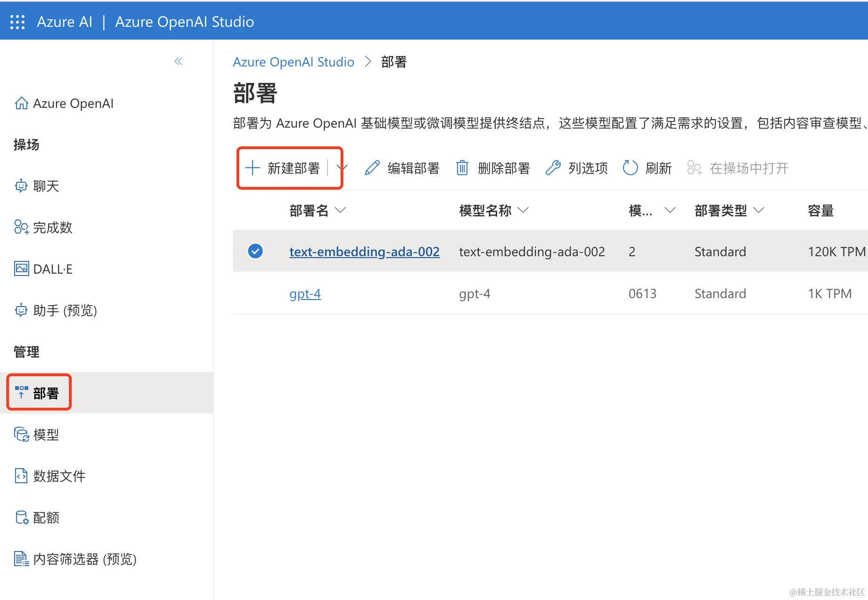Image resolution: width=868 pixels, height=600 pixels.
Task: Click the 0613 model version cell
Action: [642, 293]
